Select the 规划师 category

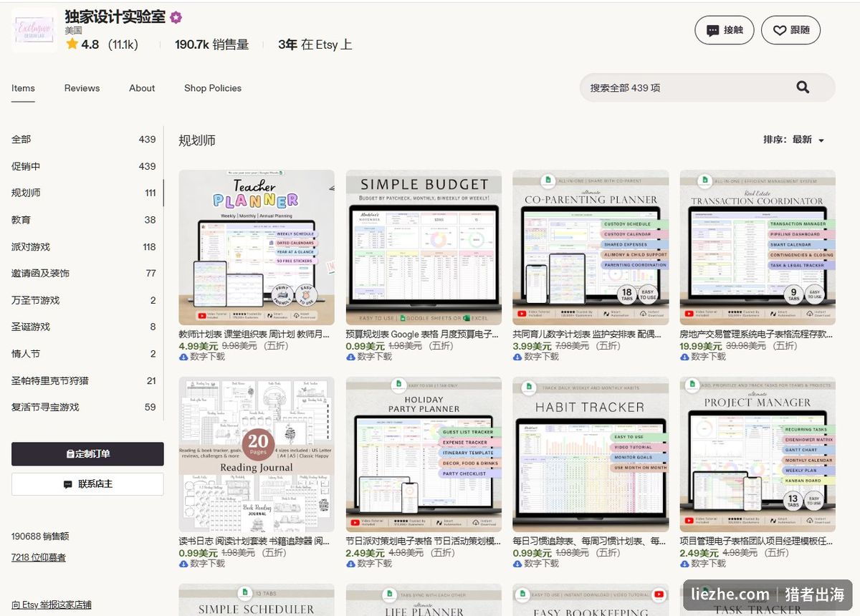click(84, 193)
